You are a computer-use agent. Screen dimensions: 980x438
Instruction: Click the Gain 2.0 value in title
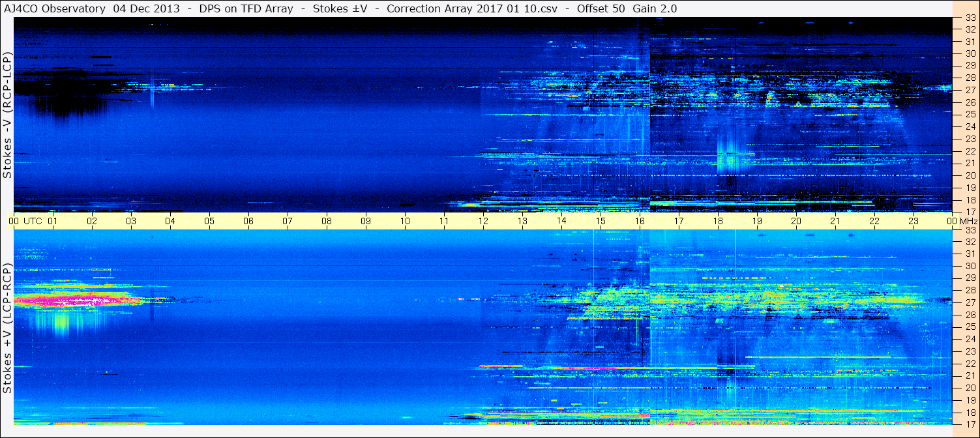654,8
